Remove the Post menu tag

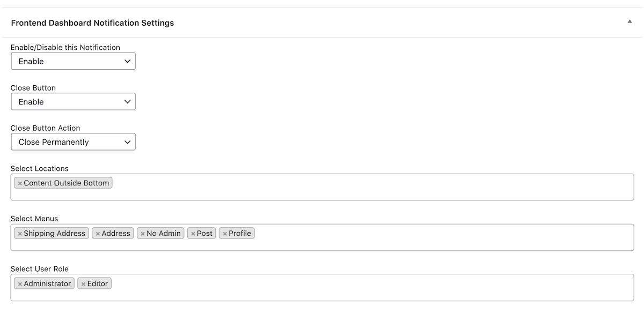tap(193, 234)
